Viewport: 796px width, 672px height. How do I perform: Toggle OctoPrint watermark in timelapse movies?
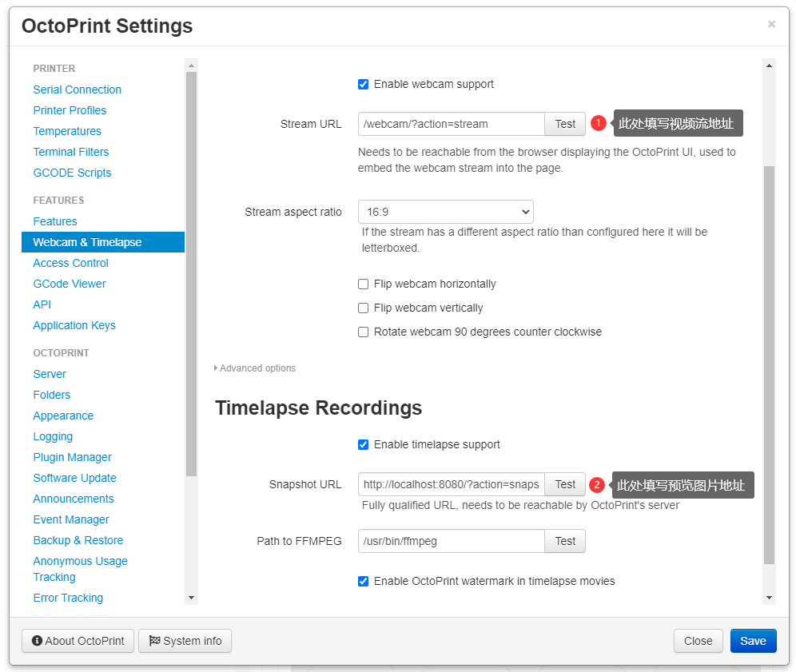pos(363,581)
